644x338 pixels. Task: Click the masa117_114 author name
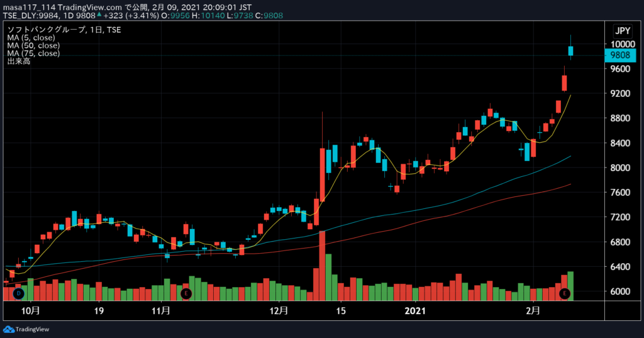click(29, 8)
